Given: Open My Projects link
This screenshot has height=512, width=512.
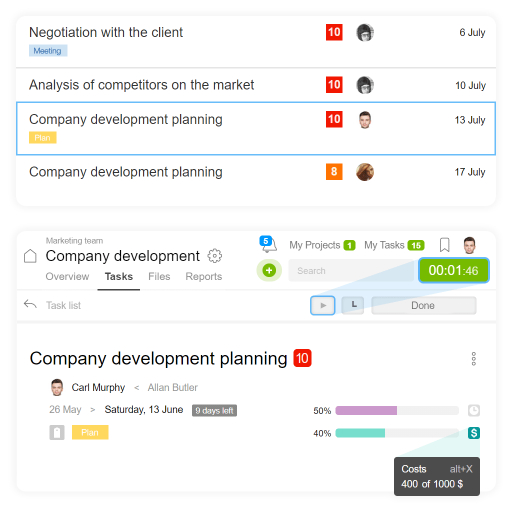Looking at the screenshot, I should pyautogui.click(x=322, y=245).
